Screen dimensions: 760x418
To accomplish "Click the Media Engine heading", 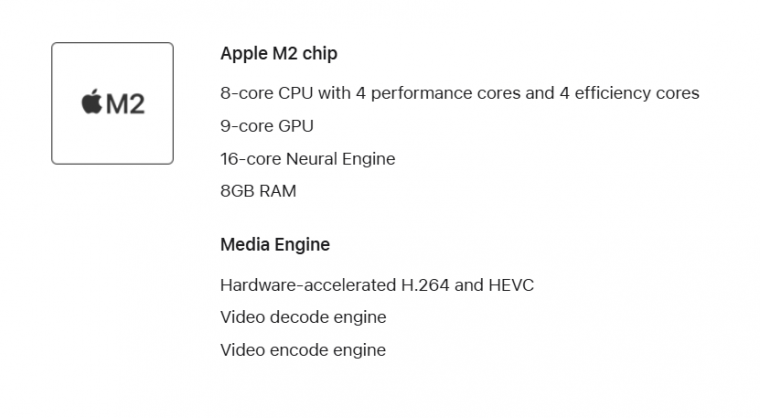I will 275,244.
